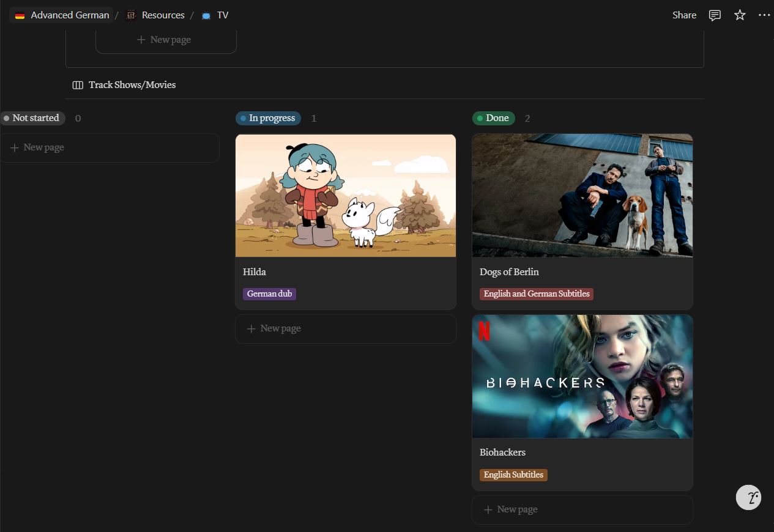Image resolution: width=774 pixels, height=532 pixels.
Task: Click the plus icon under the Hilda card
Action: click(x=251, y=328)
